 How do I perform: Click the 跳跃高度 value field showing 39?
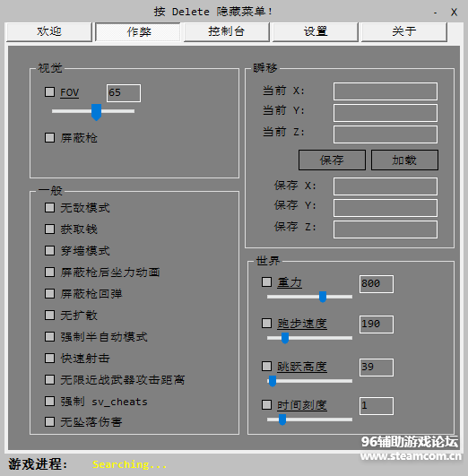point(377,368)
